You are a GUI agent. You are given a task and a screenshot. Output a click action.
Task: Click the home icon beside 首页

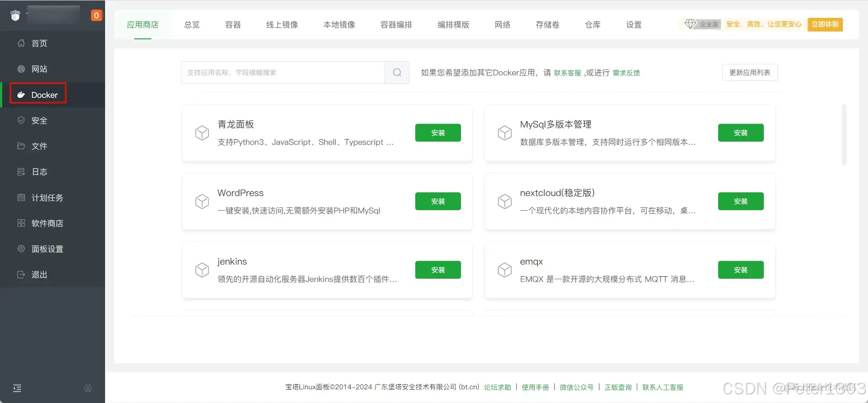coord(21,43)
